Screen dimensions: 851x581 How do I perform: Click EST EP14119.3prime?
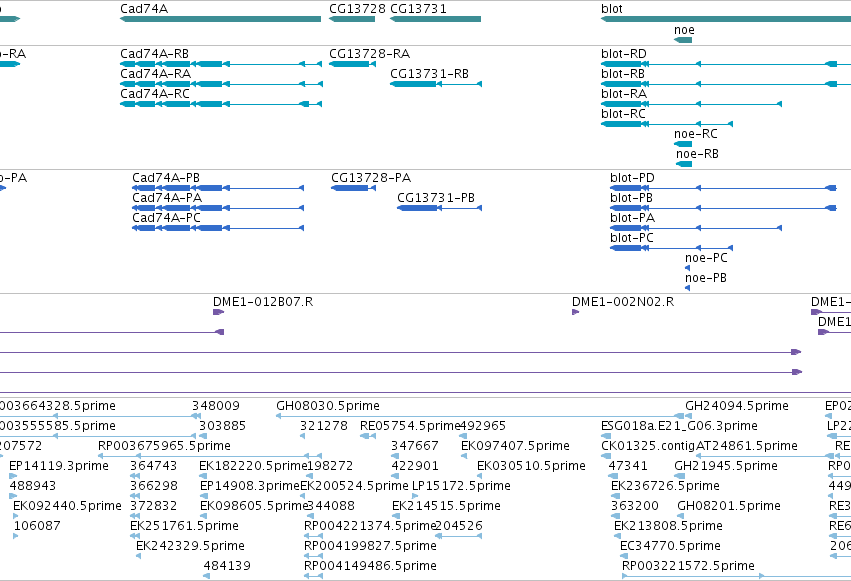pyautogui.click(x=59, y=466)
